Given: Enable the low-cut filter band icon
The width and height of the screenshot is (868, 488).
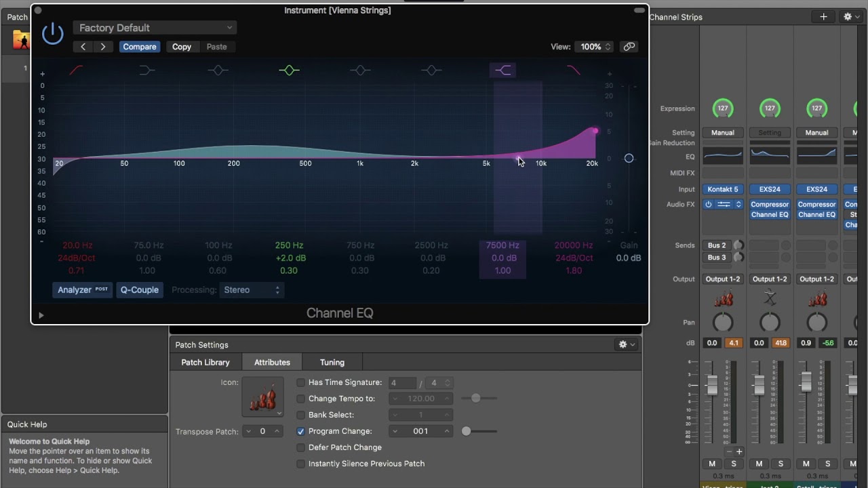Looking at the screenshot, I should click(x=77, y=70).
